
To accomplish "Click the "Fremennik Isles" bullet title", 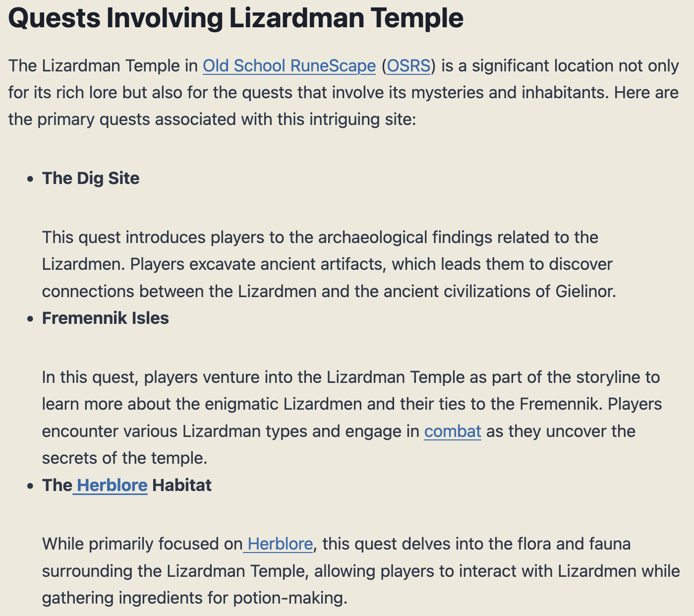I will tap(106, 318).
